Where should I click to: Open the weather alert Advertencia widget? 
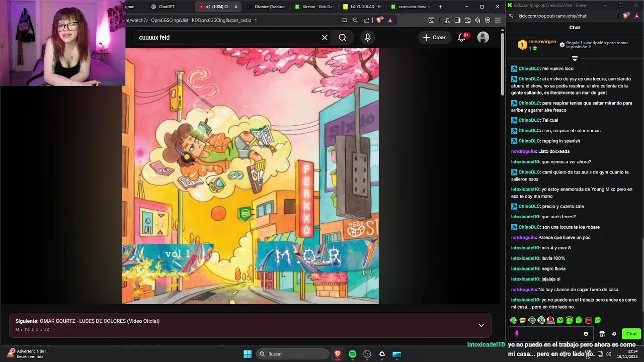click(28, 353)
